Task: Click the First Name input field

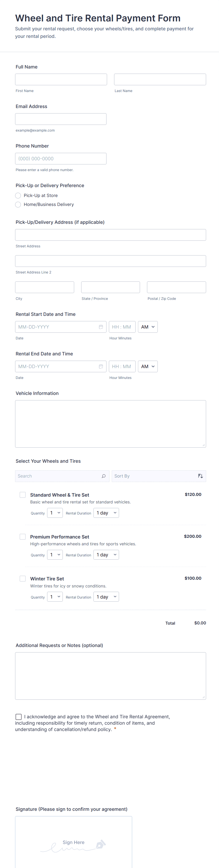Action: tap(61, 80)
